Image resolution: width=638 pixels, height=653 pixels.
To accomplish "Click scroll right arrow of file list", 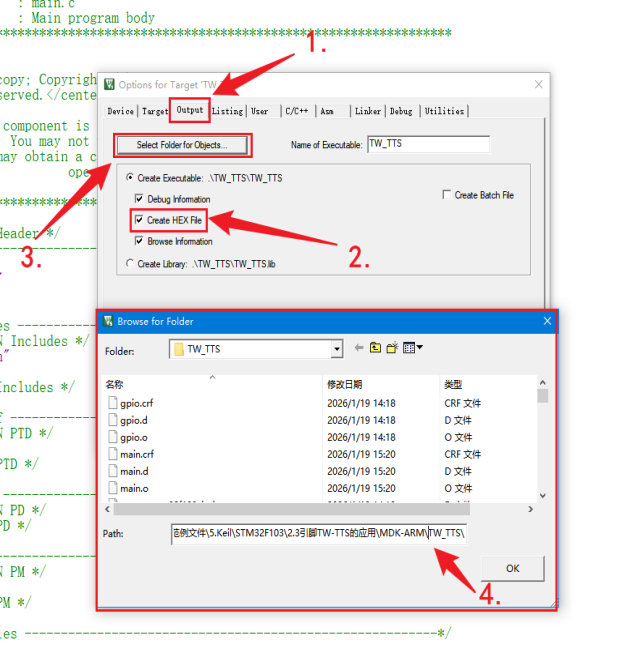I will click(x=531, y=509).
